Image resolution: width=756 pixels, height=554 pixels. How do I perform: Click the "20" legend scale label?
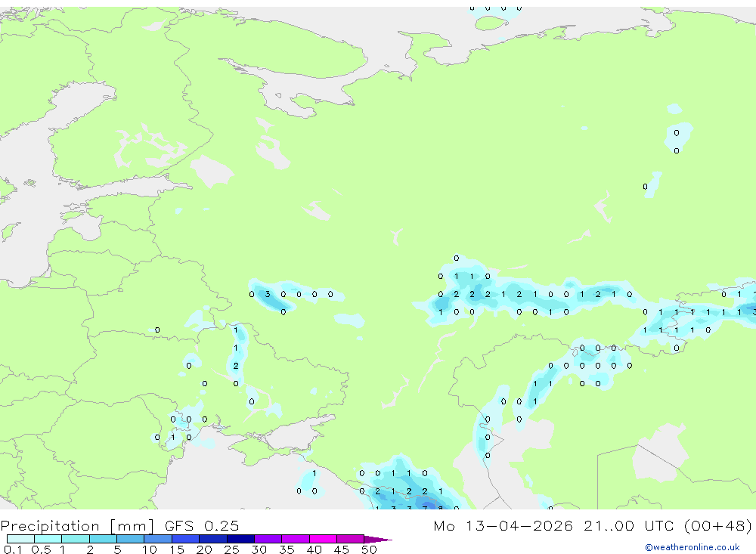coord(204,549)
